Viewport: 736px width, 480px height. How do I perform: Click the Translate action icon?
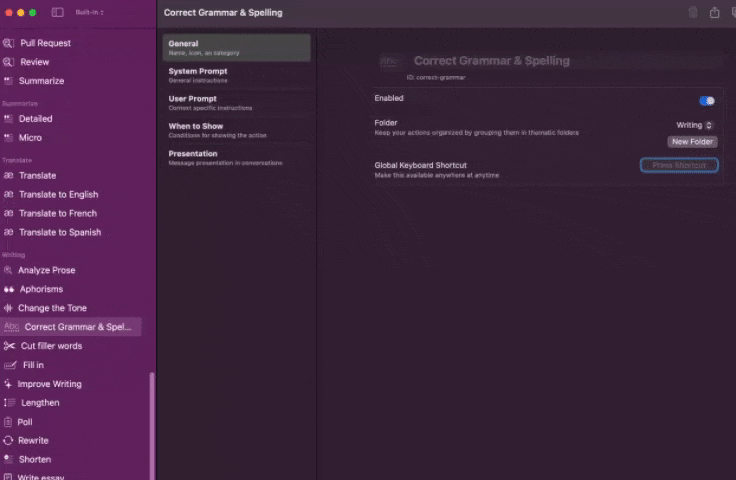(8, 175)
